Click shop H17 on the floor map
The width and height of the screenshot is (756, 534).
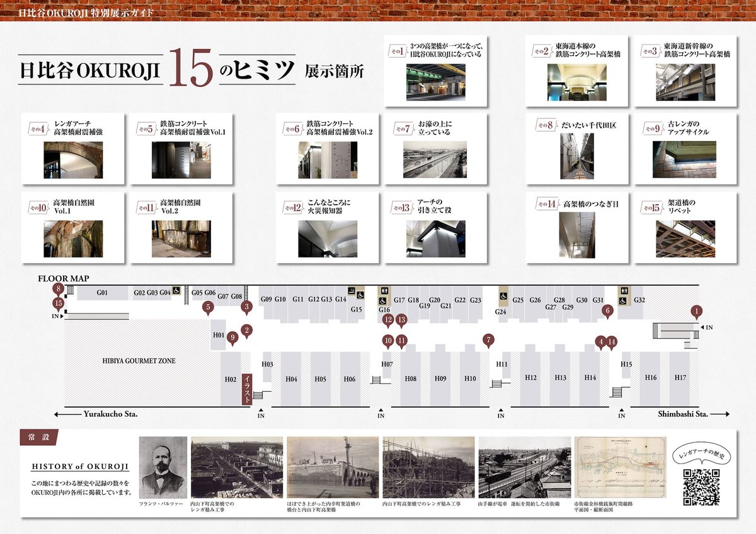(x=680, y=378)
